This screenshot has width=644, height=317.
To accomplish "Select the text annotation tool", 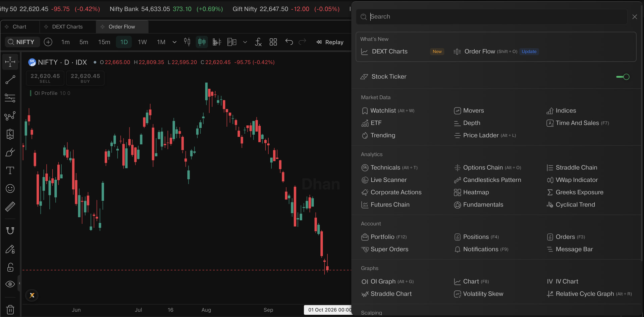I will pyautogui.click(x=10, y=171).
